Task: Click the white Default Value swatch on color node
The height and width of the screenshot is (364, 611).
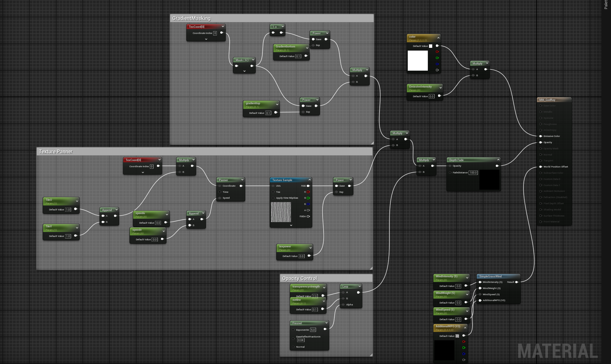Action: (x=431, y=46)
